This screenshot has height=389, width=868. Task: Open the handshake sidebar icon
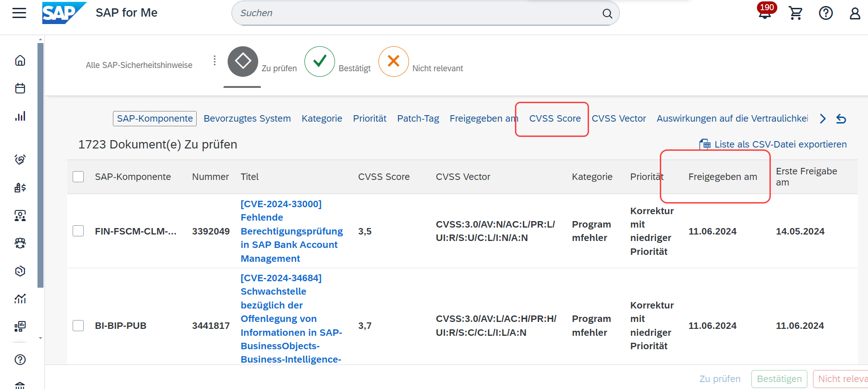pyautogui.click(x=20, y=160)
